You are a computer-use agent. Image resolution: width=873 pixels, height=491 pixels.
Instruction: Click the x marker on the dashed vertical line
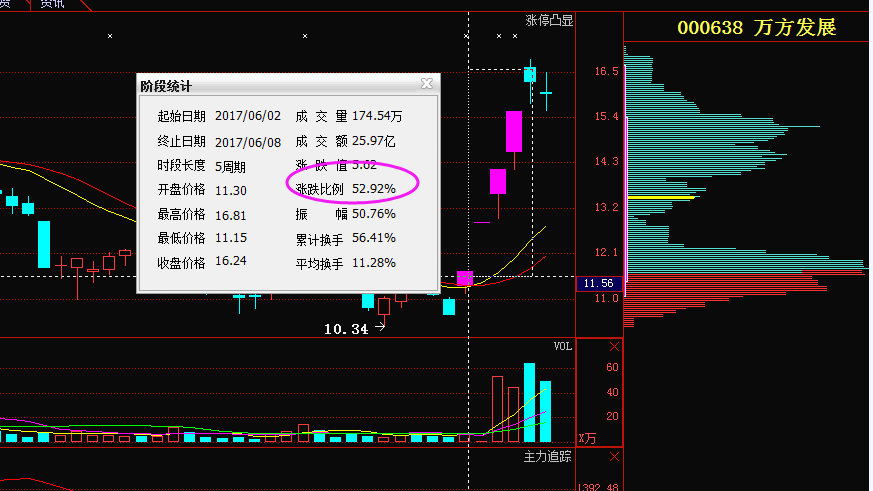[466, 36]
